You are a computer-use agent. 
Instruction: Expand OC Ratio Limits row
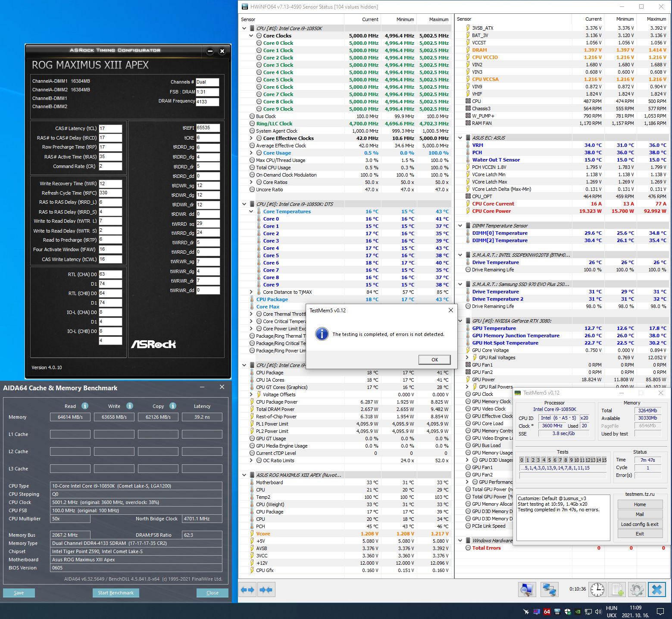click(251, 460)
